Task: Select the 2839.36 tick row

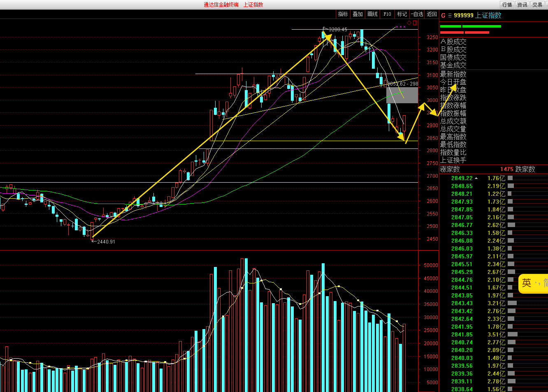Action: [494, 373]
